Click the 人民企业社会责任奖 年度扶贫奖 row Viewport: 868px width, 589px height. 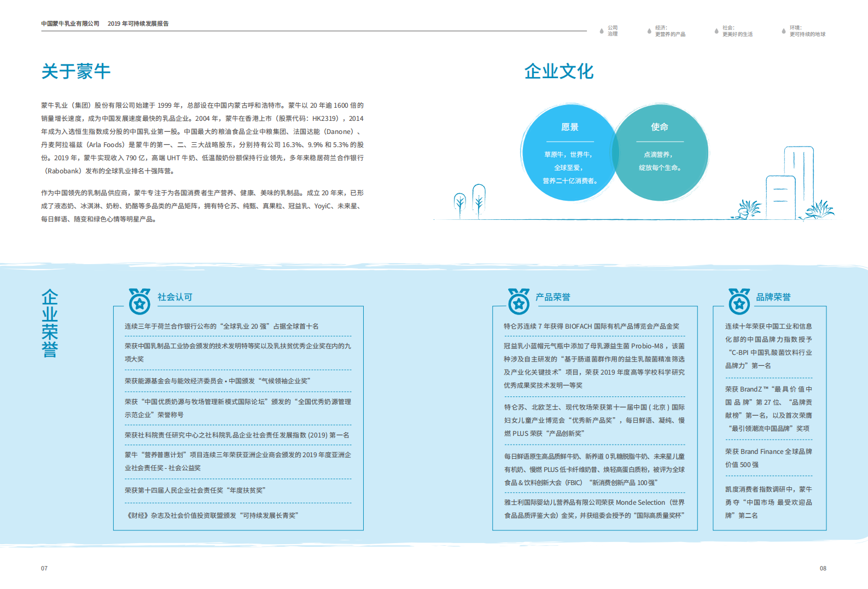[195, 491]
